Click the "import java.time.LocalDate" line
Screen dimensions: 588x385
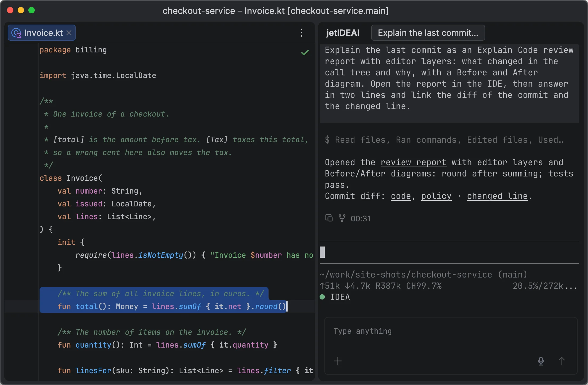click(98, 75)
